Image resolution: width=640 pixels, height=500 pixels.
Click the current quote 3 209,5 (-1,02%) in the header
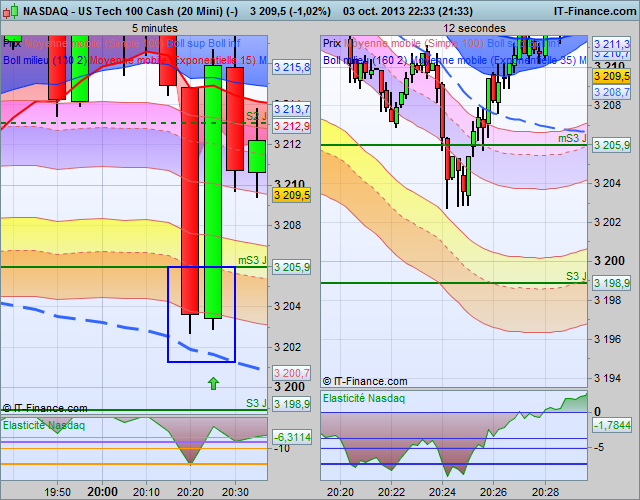tap(290, 11)
